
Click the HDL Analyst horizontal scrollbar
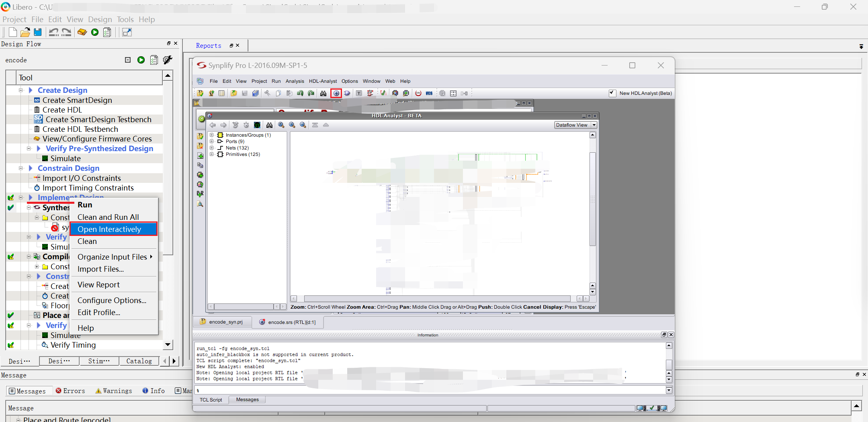click(x=437, y=299)
